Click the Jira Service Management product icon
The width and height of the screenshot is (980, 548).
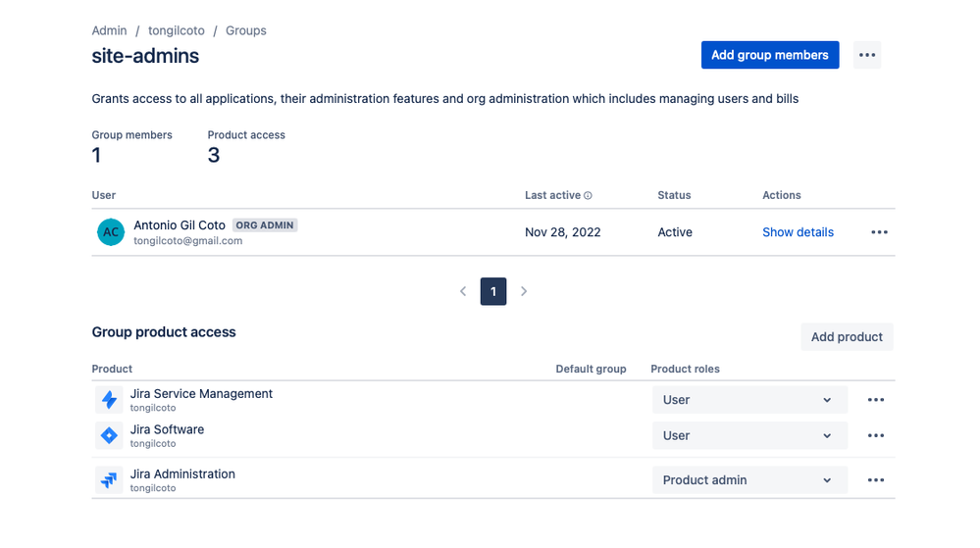(109, 400)
